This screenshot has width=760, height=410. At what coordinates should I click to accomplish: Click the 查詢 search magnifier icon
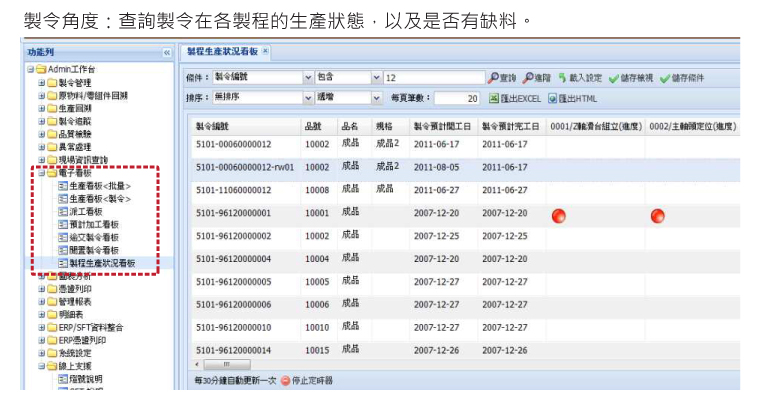(493, 77)
